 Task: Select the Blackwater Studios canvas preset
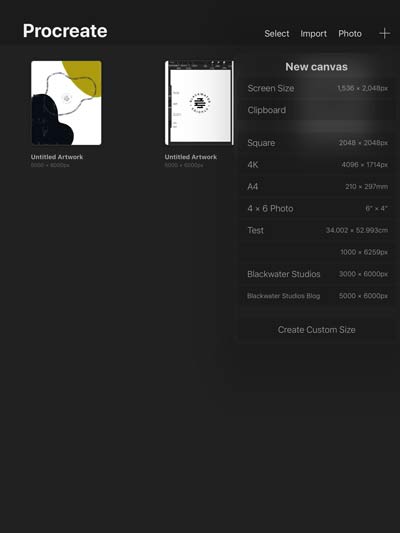tap(317, 274)
